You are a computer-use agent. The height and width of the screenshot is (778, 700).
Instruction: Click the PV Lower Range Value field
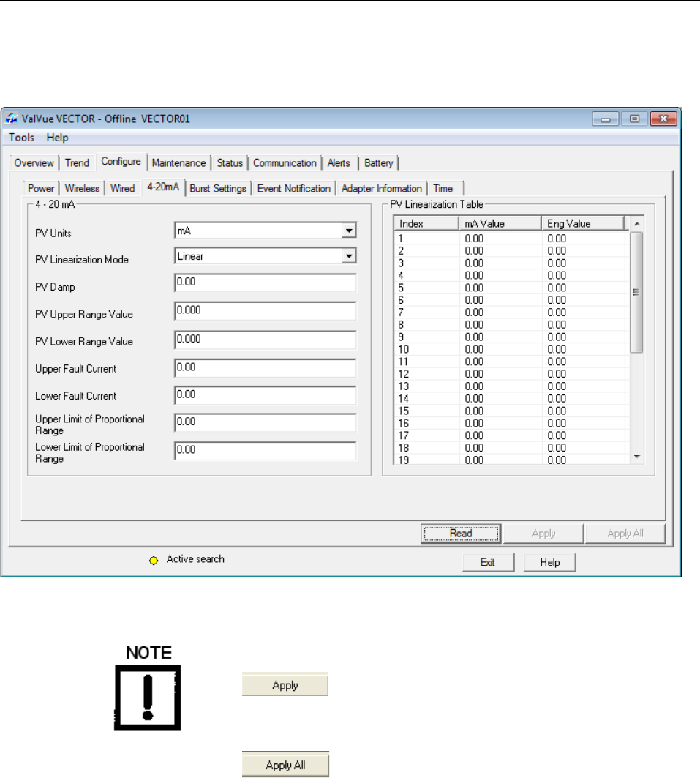click(266, 340)
